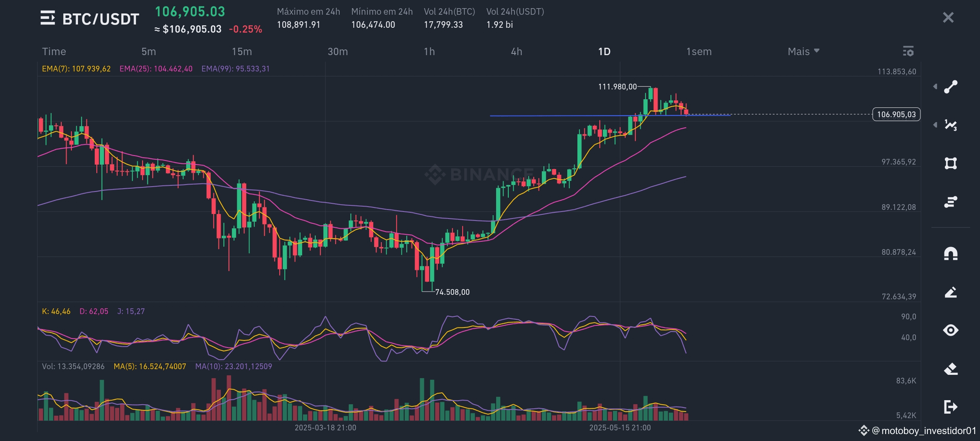Click the -0.25% price change

pos(245,29)
